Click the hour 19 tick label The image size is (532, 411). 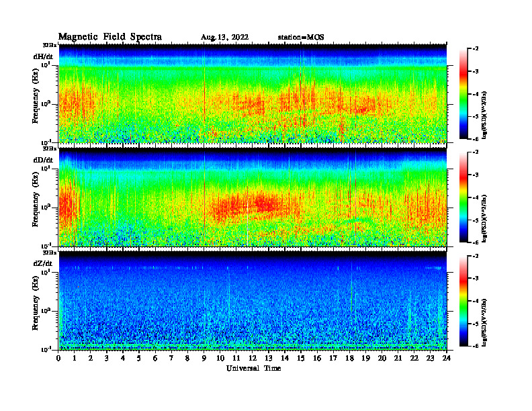[x=365, y=359]
